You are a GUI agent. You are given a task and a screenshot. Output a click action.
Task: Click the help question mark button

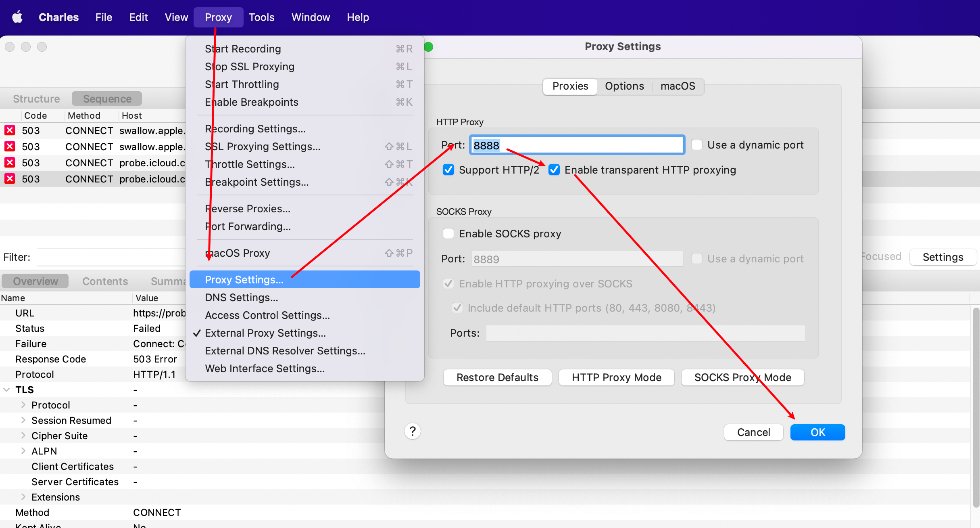pos(412,432)
